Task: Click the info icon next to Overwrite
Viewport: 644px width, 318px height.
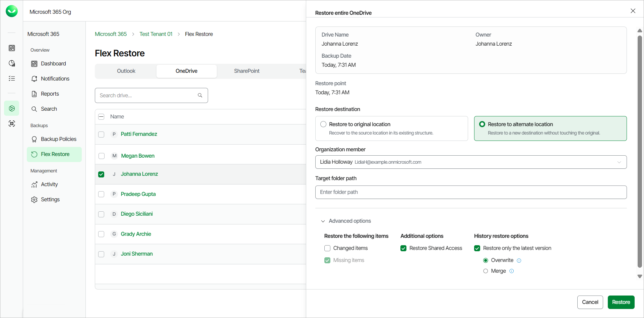Action: pyautogui.click(x=519, y=261)
